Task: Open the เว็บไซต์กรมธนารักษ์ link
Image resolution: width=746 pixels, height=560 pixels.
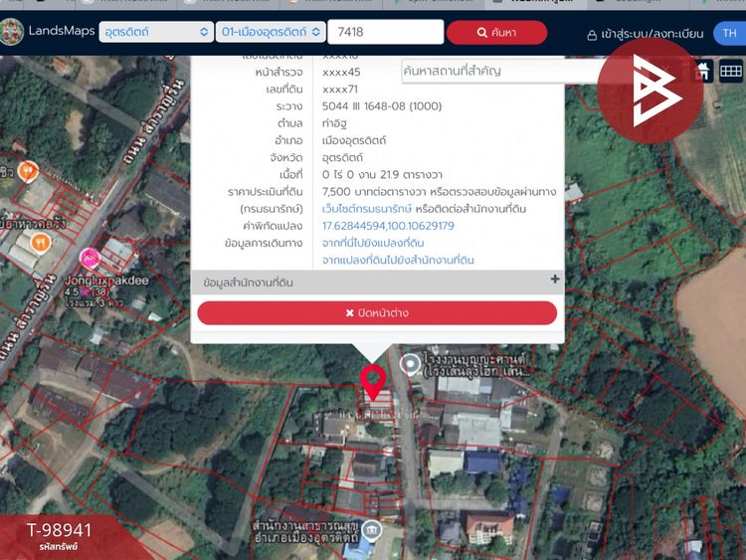Action: pos(366,209)
